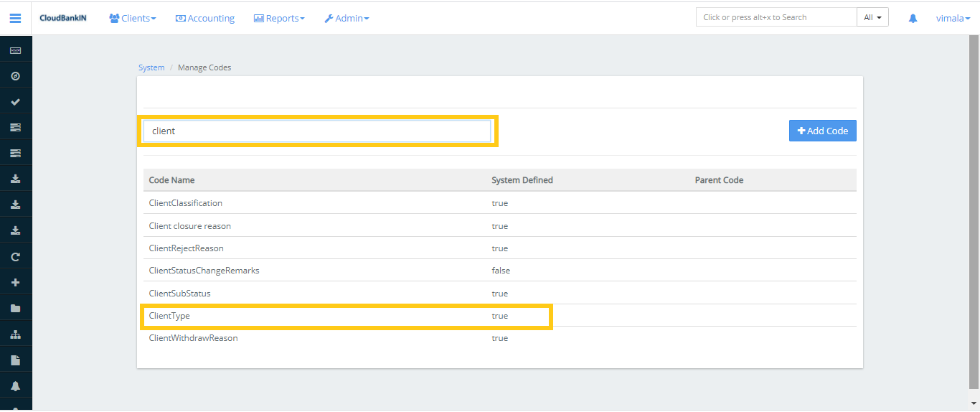Open the vimala user menu

953,18
